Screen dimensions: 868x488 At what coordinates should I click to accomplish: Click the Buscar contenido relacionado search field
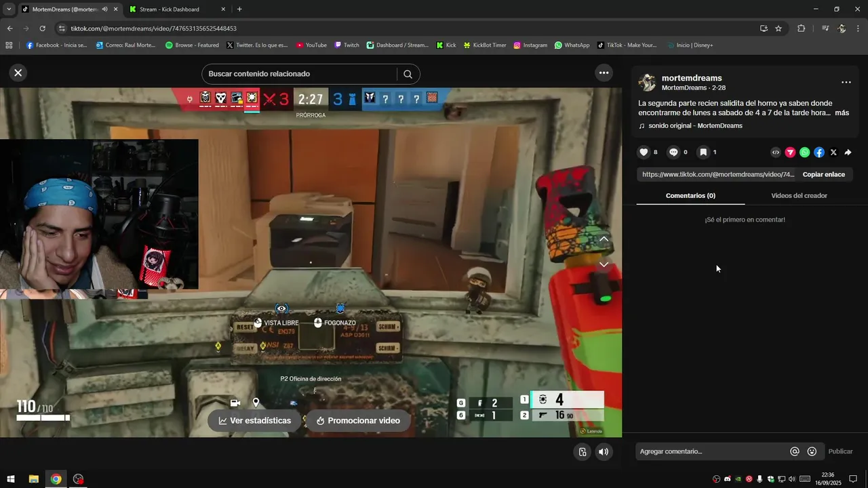[x=298, y=74]
